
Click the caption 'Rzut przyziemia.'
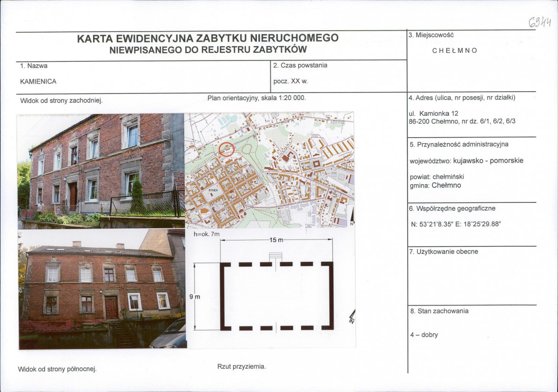[x=242, y=366]
